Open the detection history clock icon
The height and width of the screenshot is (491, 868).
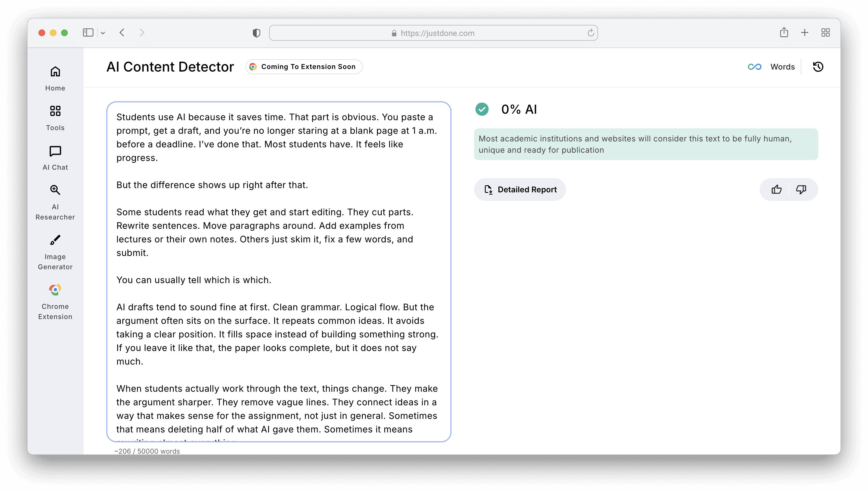[x=818, y=67]
